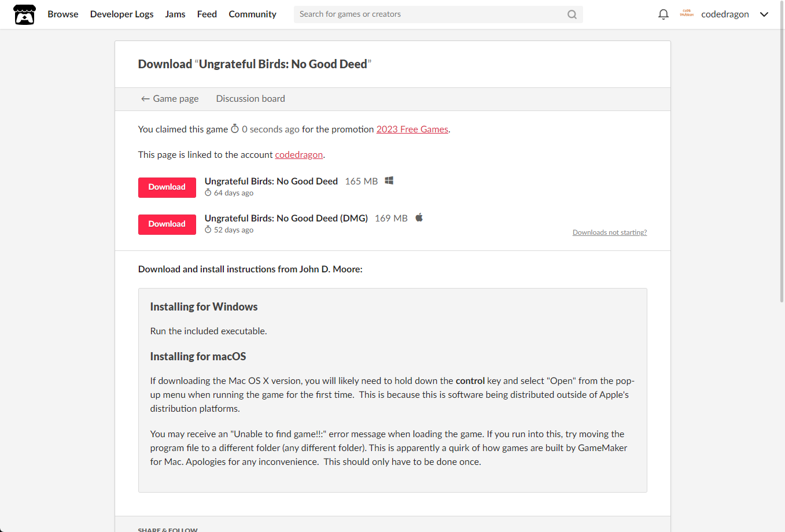Click the codedragon avatar image
The height and width of the screenshot is (532, 785).
click(x=687, y=14)
